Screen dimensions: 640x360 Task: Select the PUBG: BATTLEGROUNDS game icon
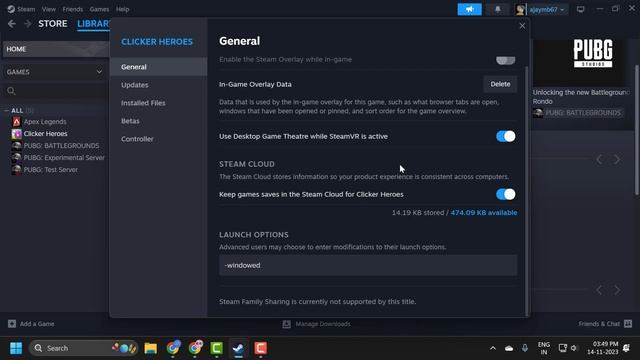(16, 145)
